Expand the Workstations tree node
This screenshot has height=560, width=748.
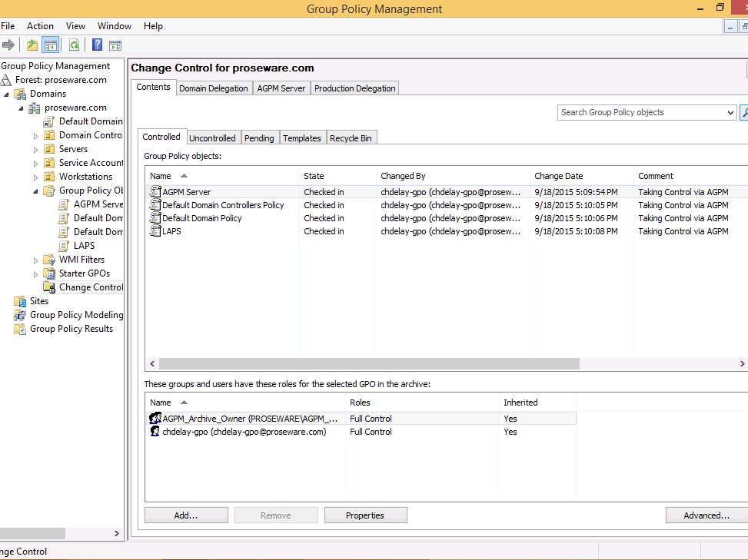click(x=35, y=177)
